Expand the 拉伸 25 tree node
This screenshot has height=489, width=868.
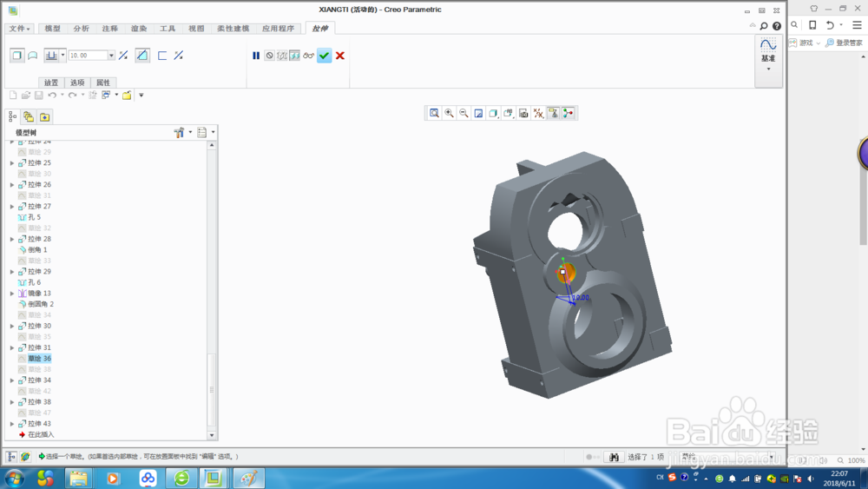coord(12,162)
